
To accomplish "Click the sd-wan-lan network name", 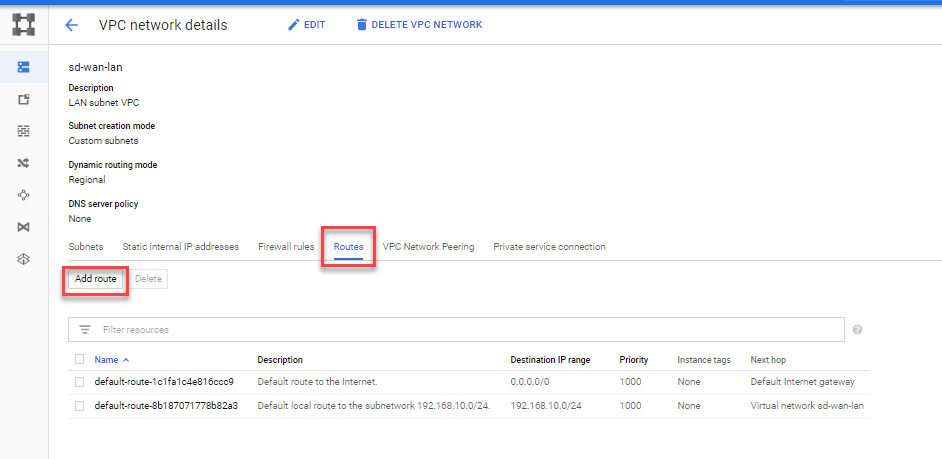I will pyautogui.click(x=96, y=67).
